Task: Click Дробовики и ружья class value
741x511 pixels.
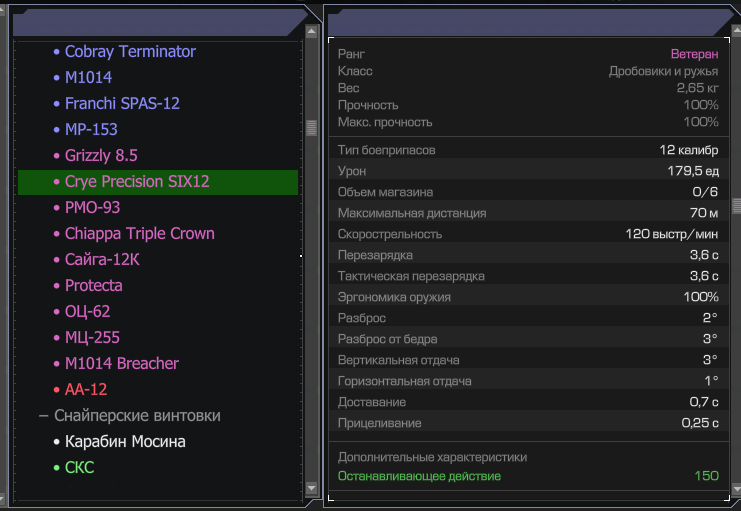Action: click(x=663, y=71)
